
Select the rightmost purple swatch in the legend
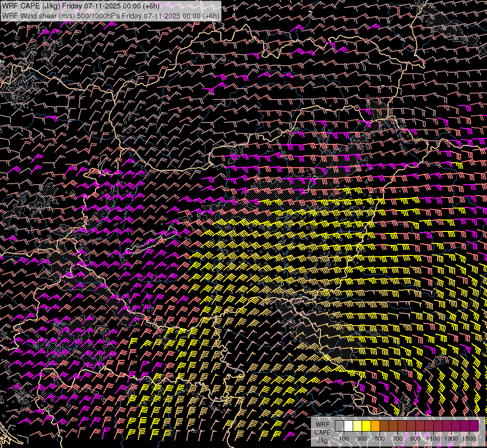474,426
